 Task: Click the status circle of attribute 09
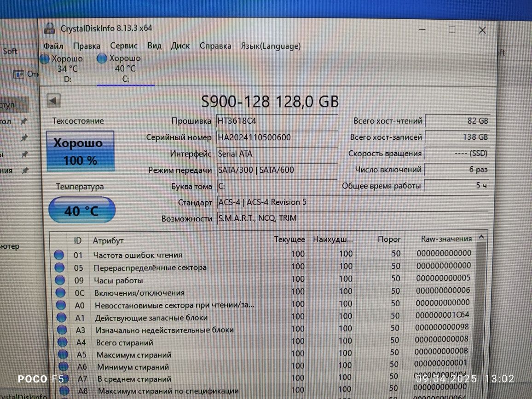[60, 280]
